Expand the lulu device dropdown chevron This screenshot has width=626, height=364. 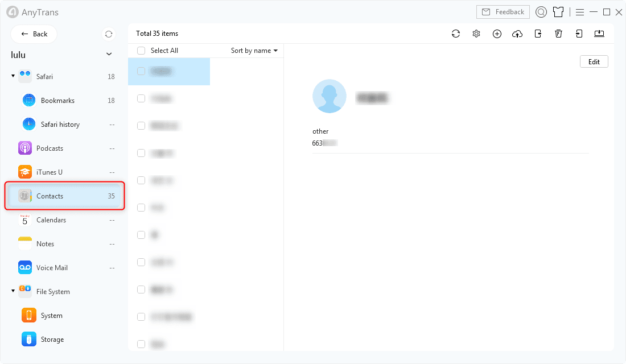pos(109,55)
